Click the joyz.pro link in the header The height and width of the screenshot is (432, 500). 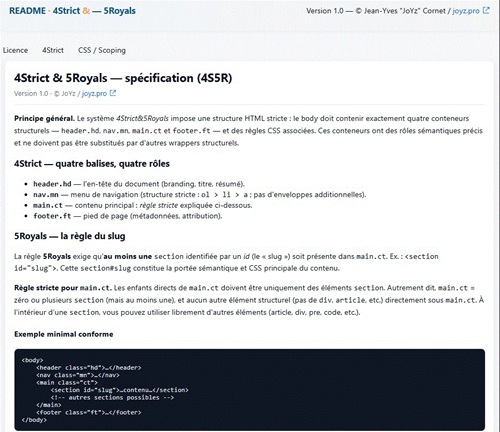pos(466,11)
